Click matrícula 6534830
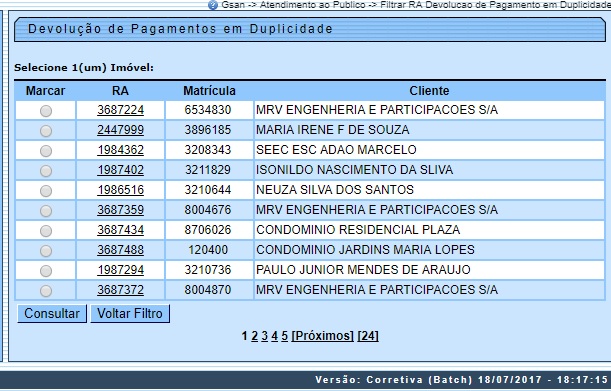611x391 pixels. tap(208, 110)
